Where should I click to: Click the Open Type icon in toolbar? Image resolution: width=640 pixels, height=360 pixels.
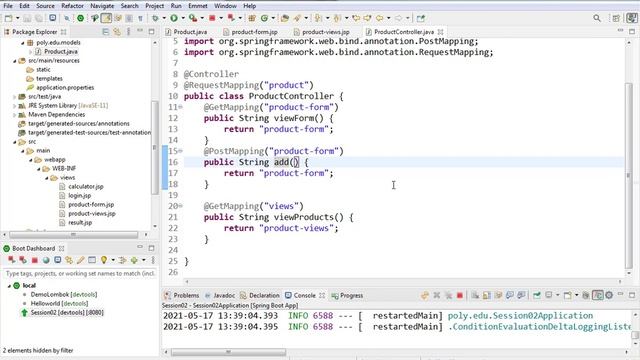click(x=285, y=18)
